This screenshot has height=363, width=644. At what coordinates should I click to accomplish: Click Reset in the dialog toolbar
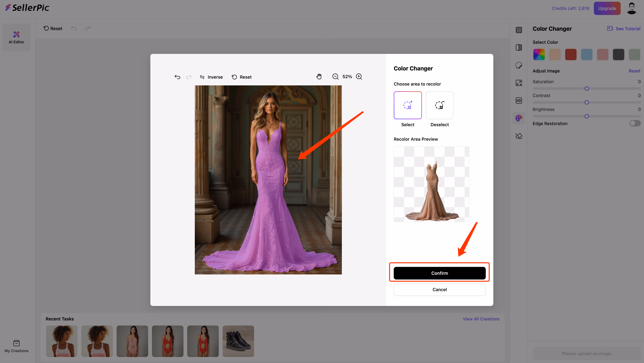pos(241,77)
